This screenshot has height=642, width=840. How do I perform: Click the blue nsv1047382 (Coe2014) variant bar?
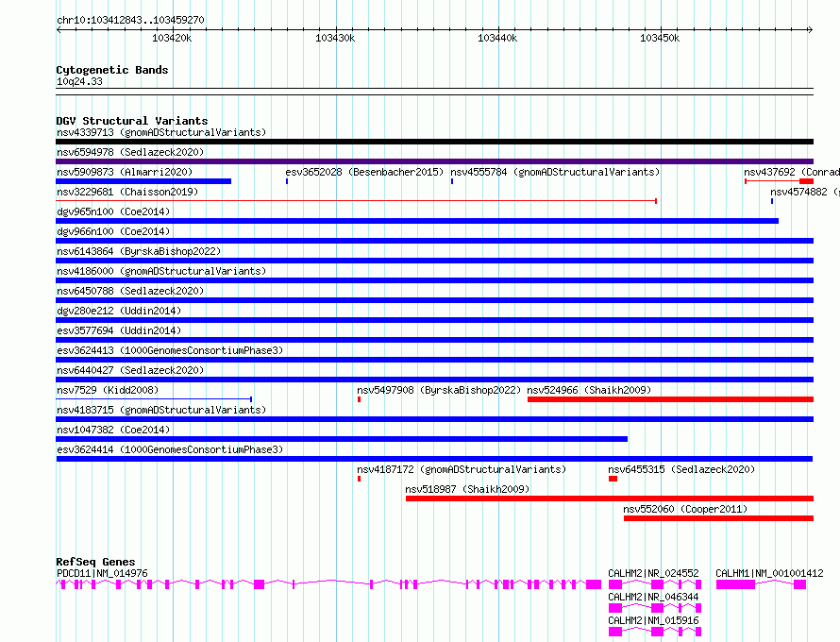[x=342, y=439]
